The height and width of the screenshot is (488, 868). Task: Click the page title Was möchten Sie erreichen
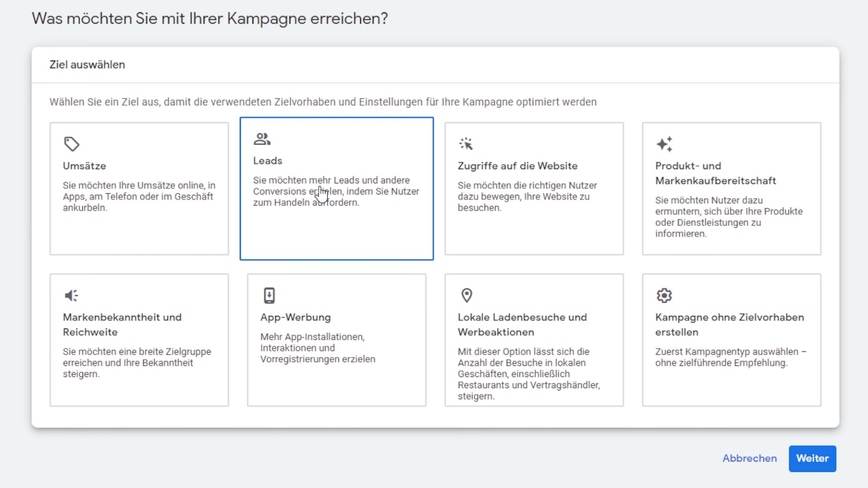[210, 19]
